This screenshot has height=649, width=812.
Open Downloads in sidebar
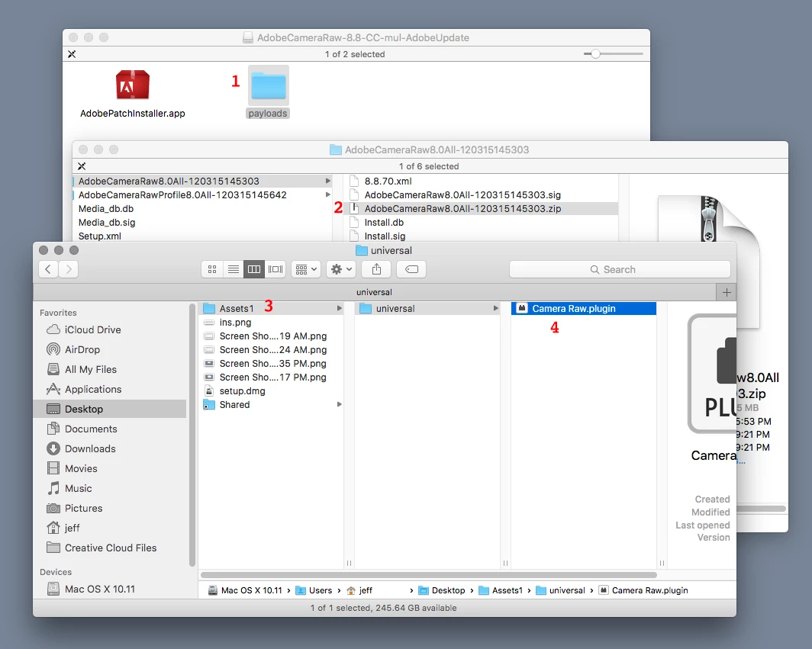[110, 448]
